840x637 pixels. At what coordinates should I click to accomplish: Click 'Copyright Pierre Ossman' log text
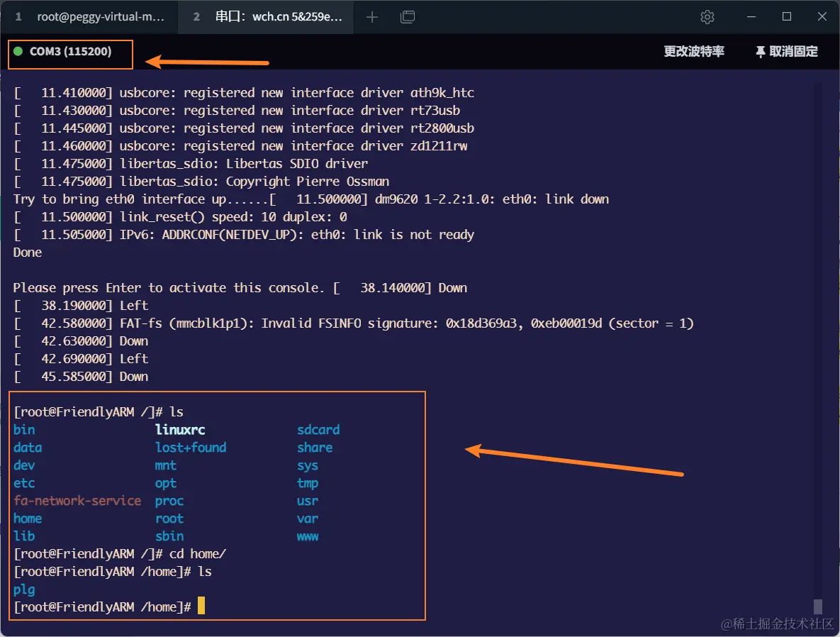308,181
